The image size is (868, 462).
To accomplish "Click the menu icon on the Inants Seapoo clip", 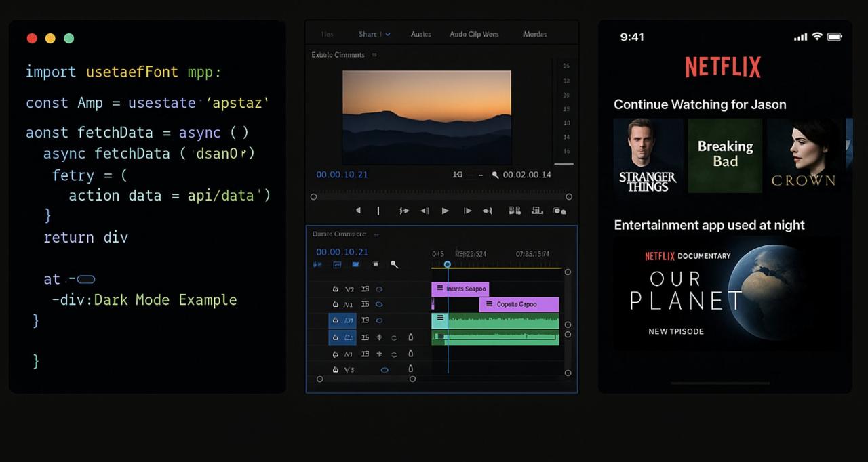I will [439, 289].
